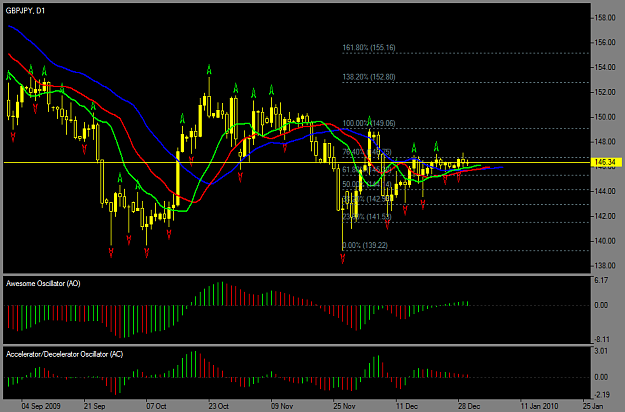Click the -8.11 Awesome Oscillator scale value
Screen dimensions: 625x412
[602, 339]
